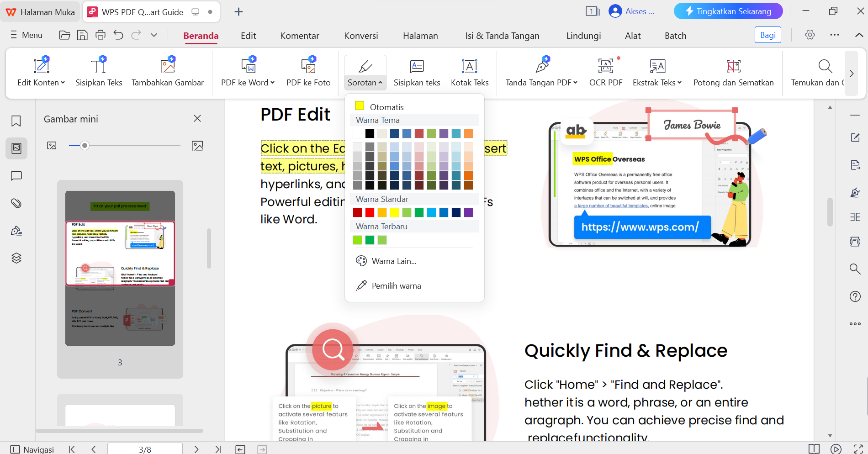This screenshot has height=454, width=868.
Task: Open the Sisipkan Teks tool
Action: click(x=98, y=72)
